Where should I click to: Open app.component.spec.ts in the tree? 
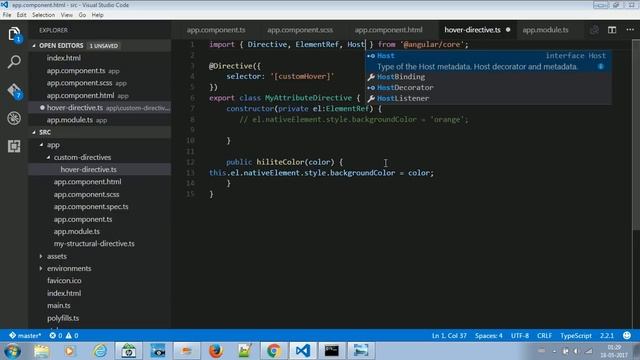pos(91,207)
